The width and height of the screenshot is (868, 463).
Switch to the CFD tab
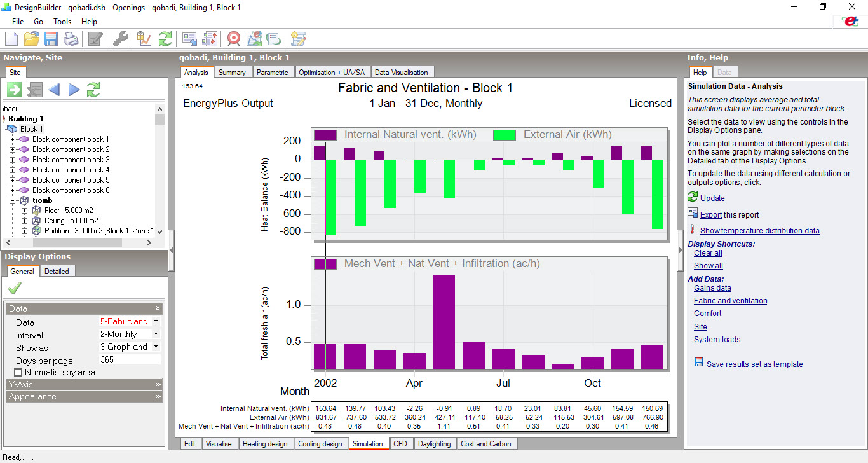pos(400,444)
